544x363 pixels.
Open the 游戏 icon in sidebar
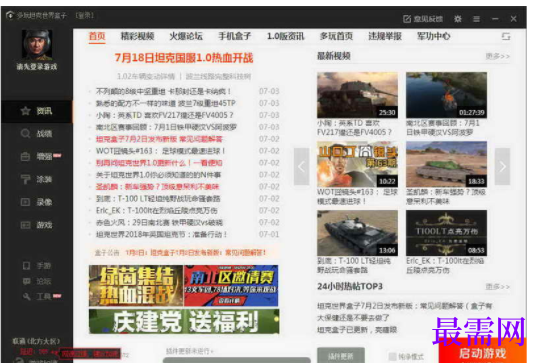click(25, 225)
